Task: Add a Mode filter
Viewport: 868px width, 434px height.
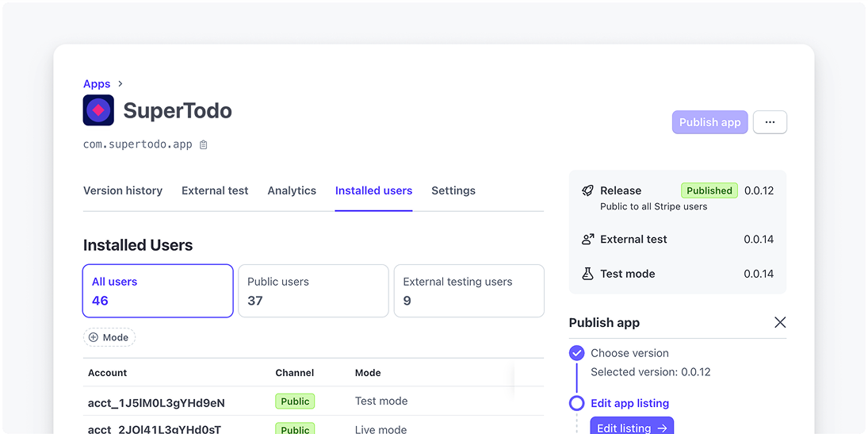Action: click(x=109, y=337)
